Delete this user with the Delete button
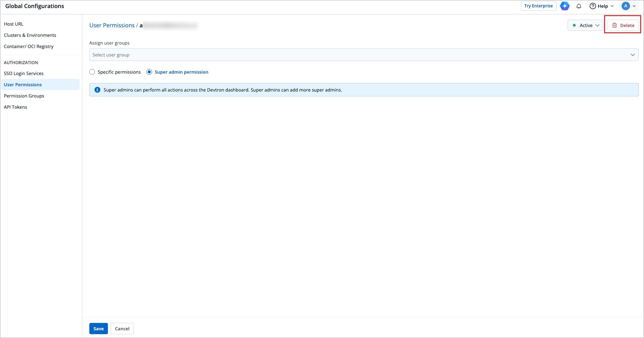Image resolution: width=644 pixels, height=338 pixels. click(x=623, y=25)
